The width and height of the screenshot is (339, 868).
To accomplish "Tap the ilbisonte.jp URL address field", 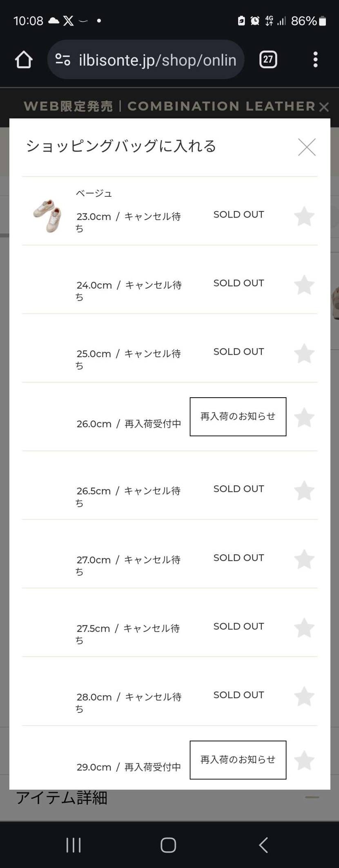I will 157,60.
